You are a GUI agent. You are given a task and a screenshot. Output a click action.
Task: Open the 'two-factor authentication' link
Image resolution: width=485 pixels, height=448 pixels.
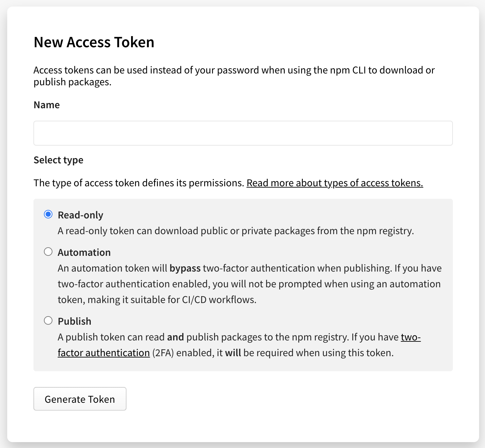(104, 353)
